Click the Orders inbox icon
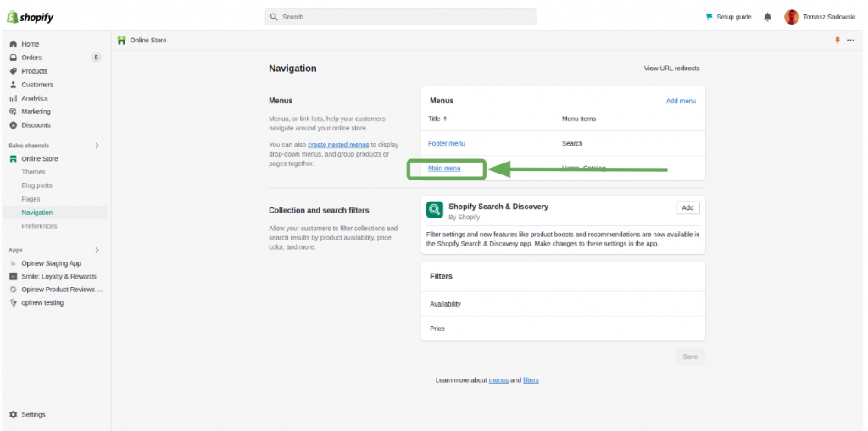Viewport: 868px width, 431px height. coord(14,58)
